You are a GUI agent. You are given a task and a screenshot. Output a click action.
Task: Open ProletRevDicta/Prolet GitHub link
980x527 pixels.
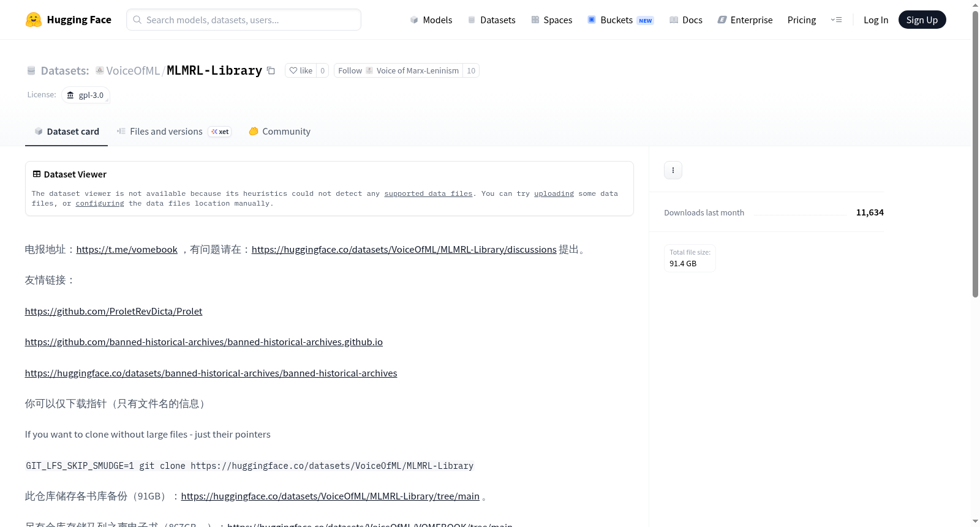113,311
